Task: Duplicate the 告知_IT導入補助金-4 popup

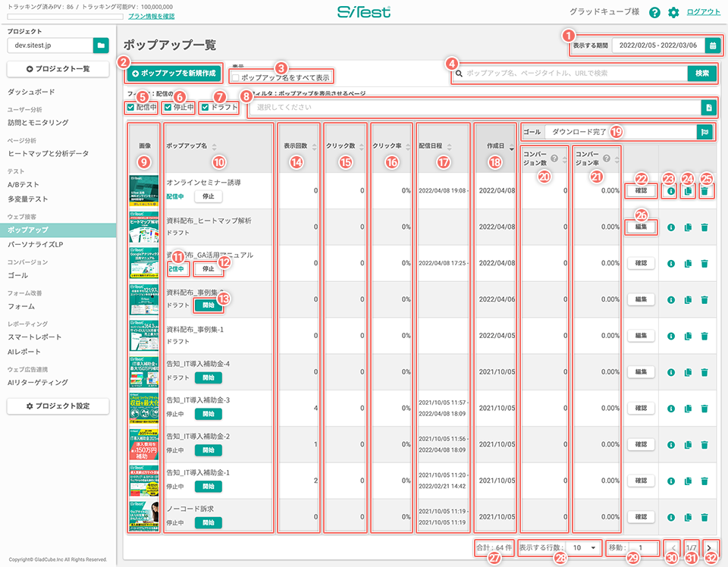Action: click(x=688, y=372)
